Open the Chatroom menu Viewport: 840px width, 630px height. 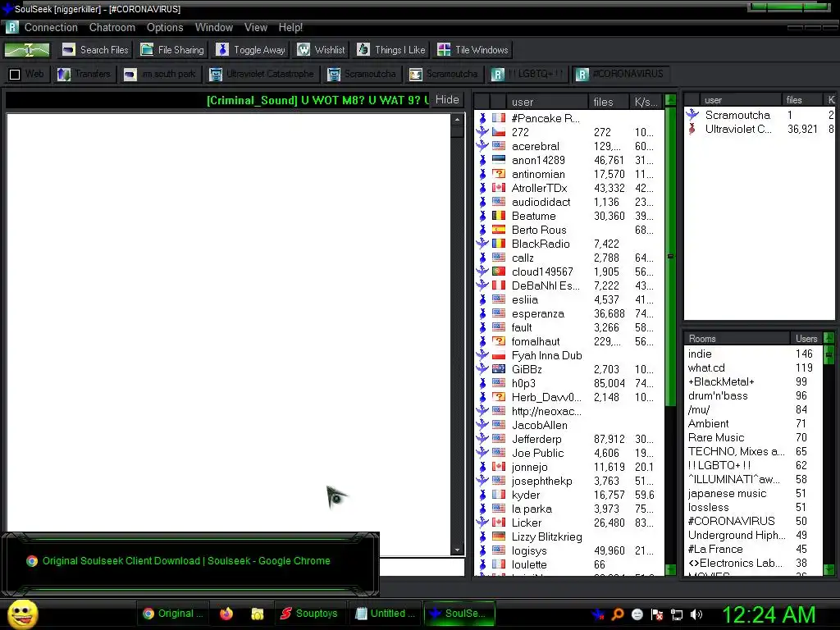pos(112,27)
